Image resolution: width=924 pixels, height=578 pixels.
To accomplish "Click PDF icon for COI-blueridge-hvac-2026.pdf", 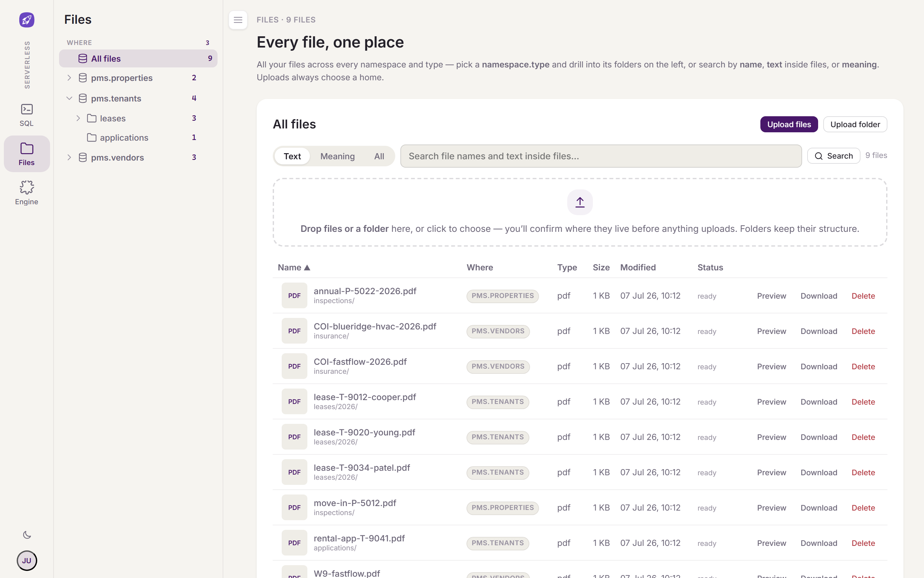I will [x=295, y=331].
